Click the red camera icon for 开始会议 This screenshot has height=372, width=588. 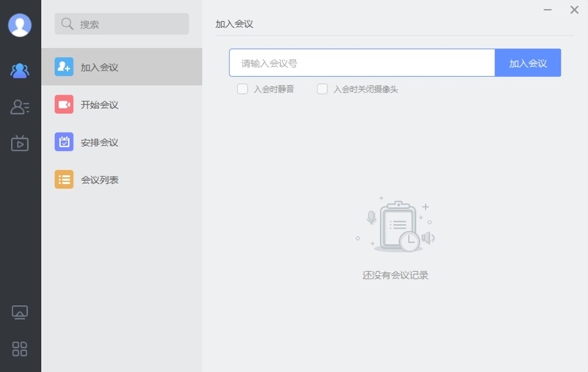(64, 104)
